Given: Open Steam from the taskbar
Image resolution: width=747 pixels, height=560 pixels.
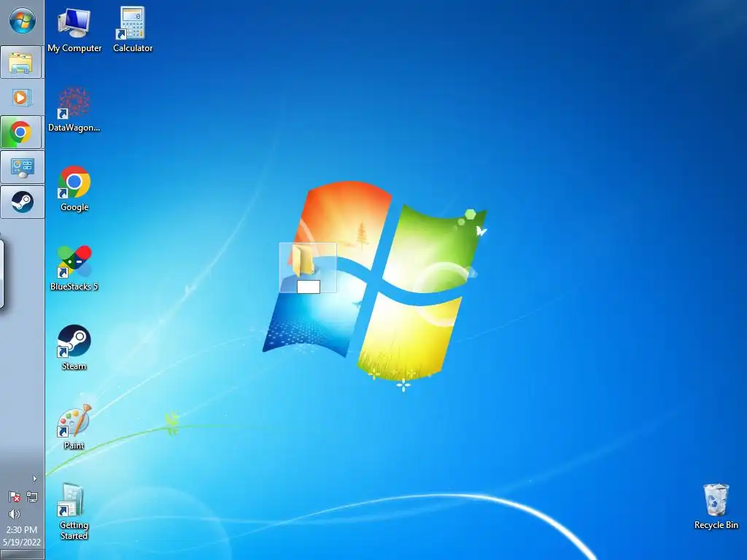Looking at the screenshot, I should pos(22,202).
